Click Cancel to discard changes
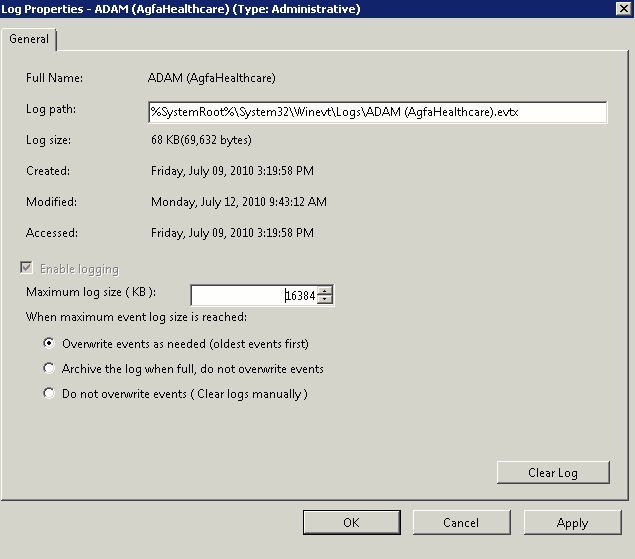The height and width of the screenshot is (559, 635). click(461, 522)
